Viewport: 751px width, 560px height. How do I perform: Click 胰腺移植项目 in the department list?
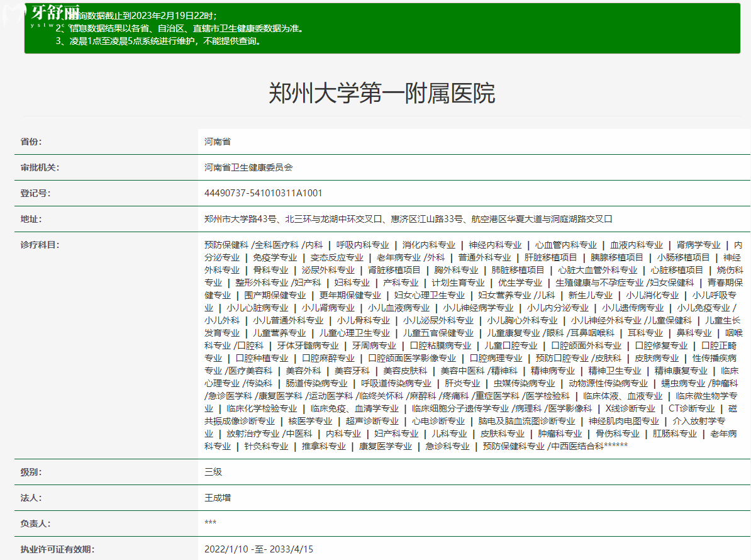tap(617, 258)
